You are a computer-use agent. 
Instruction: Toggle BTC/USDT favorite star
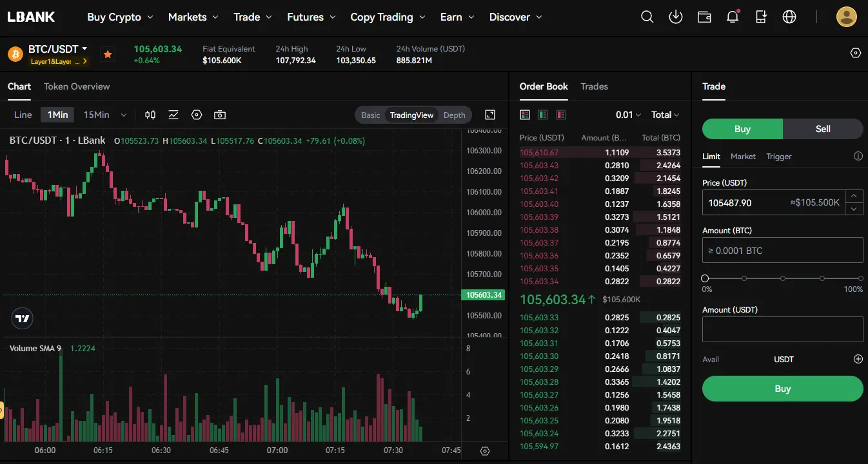pyautogui.click(x=108, y=54)
